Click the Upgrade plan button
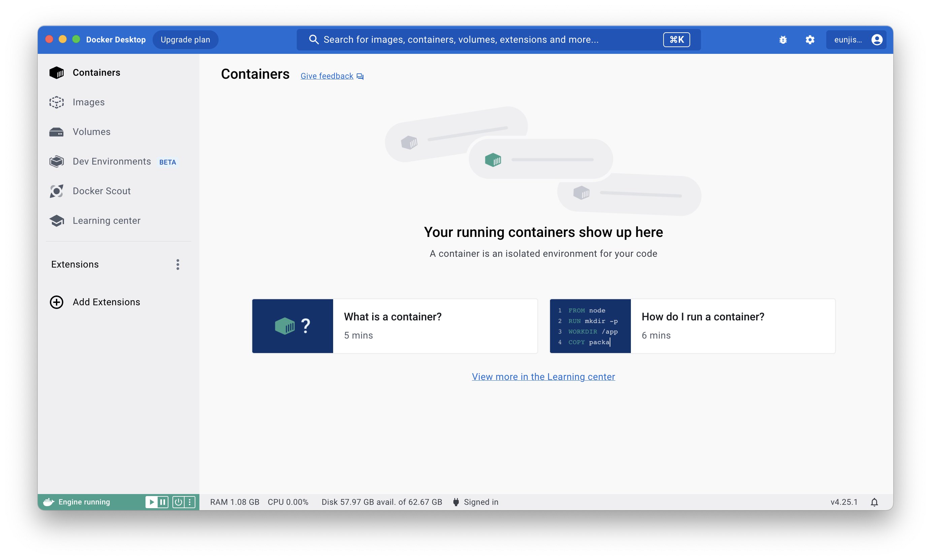 point(185,40)
